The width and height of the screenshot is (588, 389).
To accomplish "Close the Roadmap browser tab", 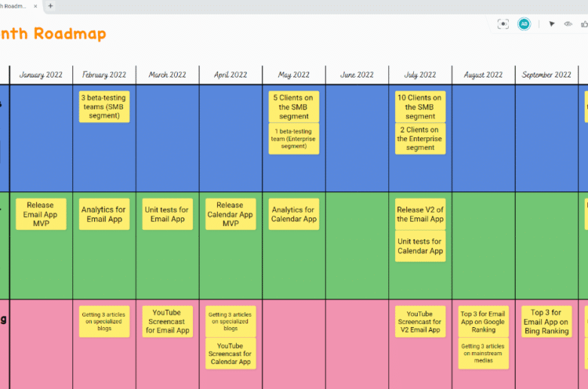I will [x=35, y=5].
